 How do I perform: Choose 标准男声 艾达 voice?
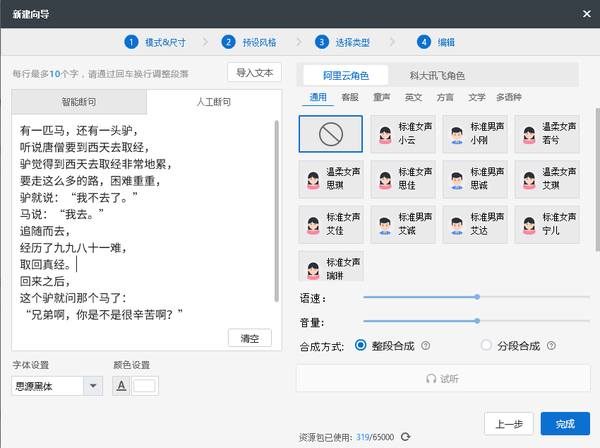475,224
